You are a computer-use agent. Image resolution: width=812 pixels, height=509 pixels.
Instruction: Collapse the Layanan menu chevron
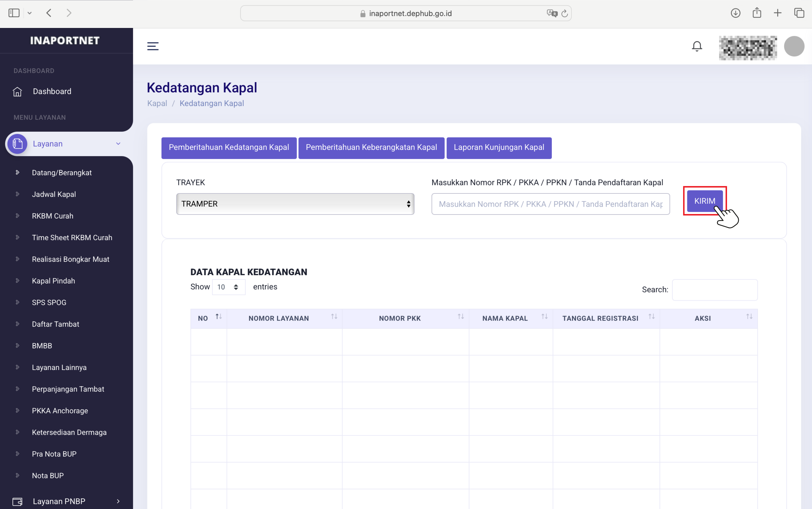118,144
